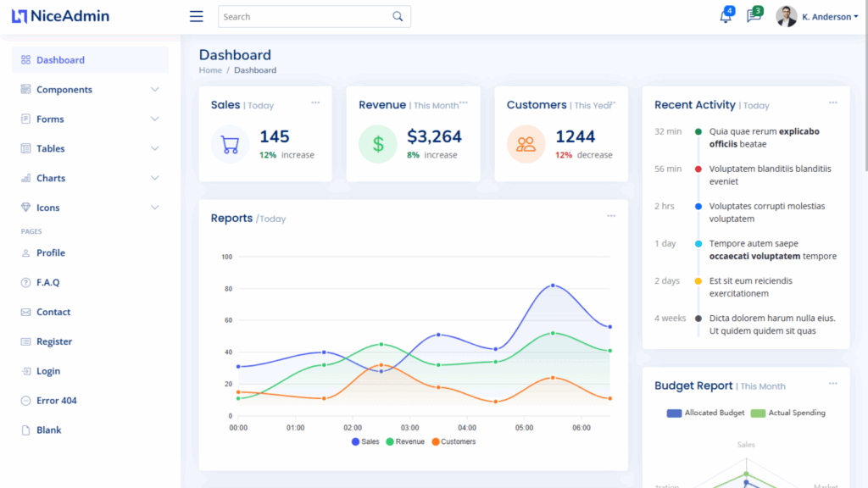868x488 pixels.
Task: Click the Profile person icon
Action: (25, 252)
